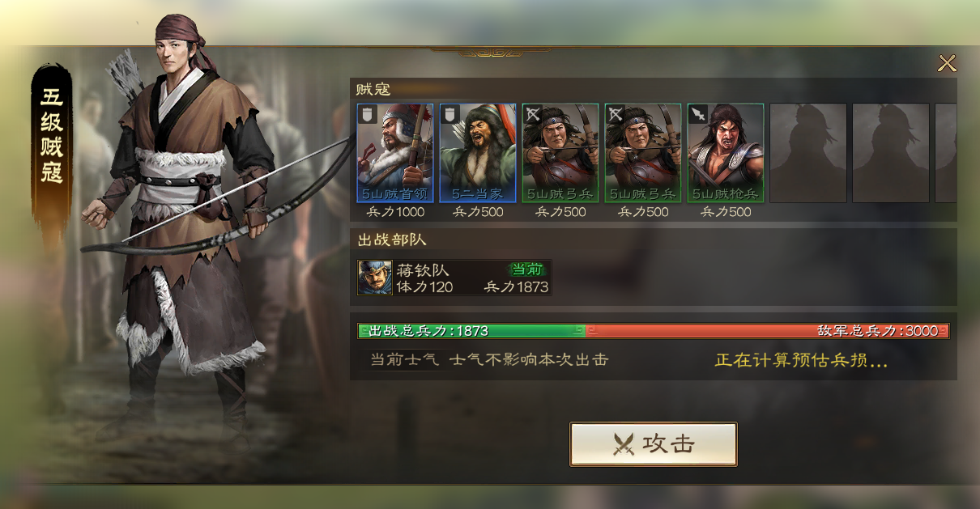The width and height of the screenshot is (980, 509).
Task: Click the first empty enemy slot silhouette
Action: coord(808,153)
